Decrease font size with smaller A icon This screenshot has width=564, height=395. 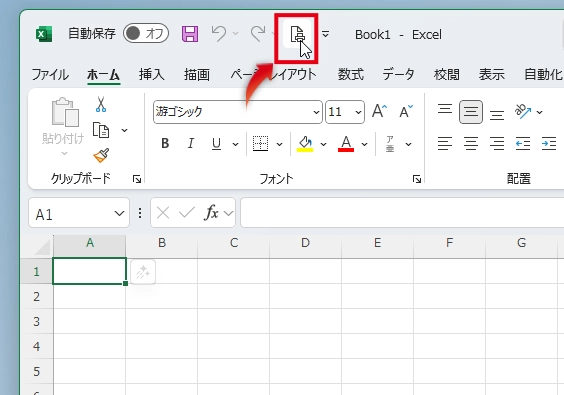click(x=406, y=112)
